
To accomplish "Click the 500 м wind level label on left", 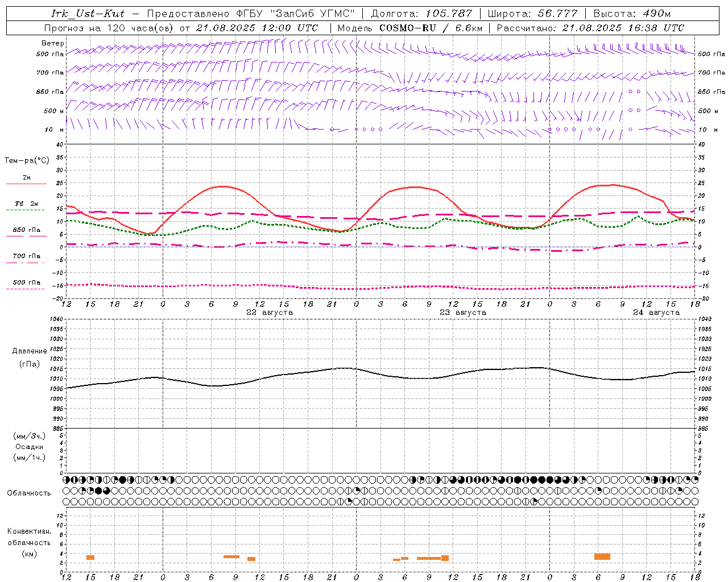I will pos(54,111).
